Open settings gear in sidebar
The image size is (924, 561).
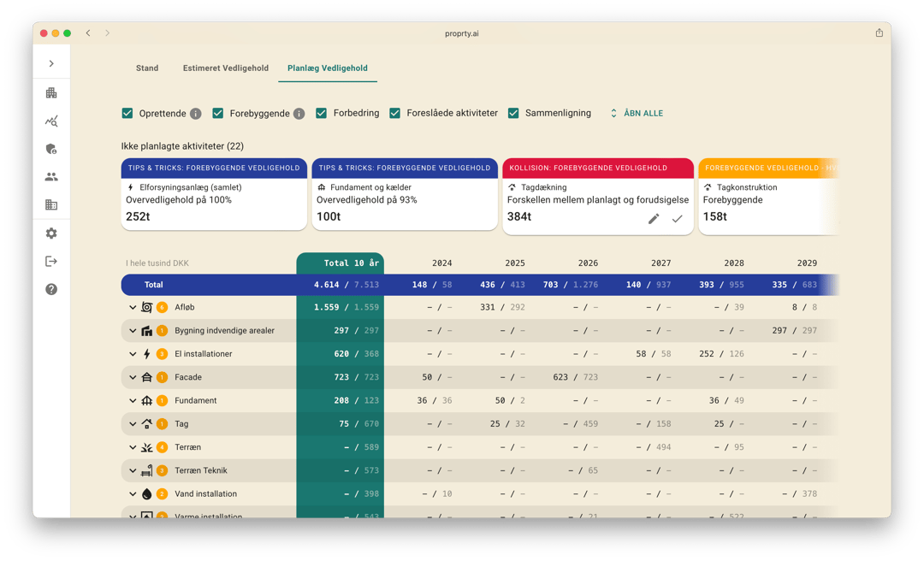pyautogui.click(x=51, y=233)
